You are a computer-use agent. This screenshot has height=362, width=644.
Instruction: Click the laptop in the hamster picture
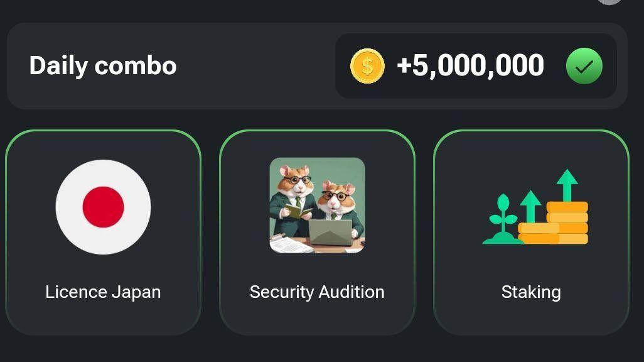pyautogui.click(x=330, y=233)
